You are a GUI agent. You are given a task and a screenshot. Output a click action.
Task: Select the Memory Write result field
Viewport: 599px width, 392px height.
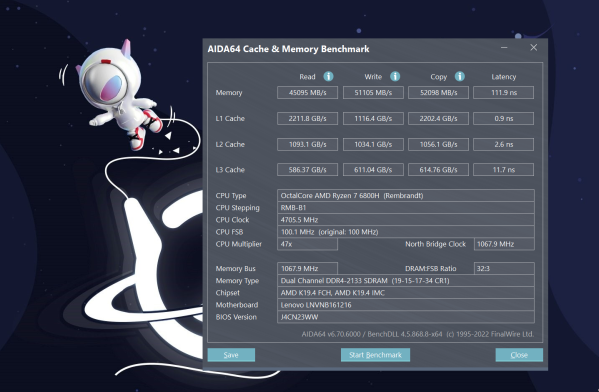click(x=373, y=92)
